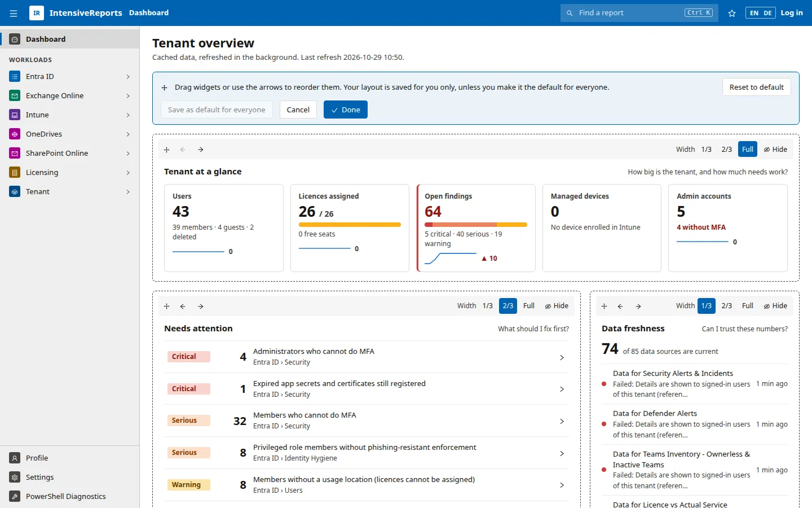Set Tenant at a glance width to 1/3
This screenshot has height=508, width=812.
(707, 150)
